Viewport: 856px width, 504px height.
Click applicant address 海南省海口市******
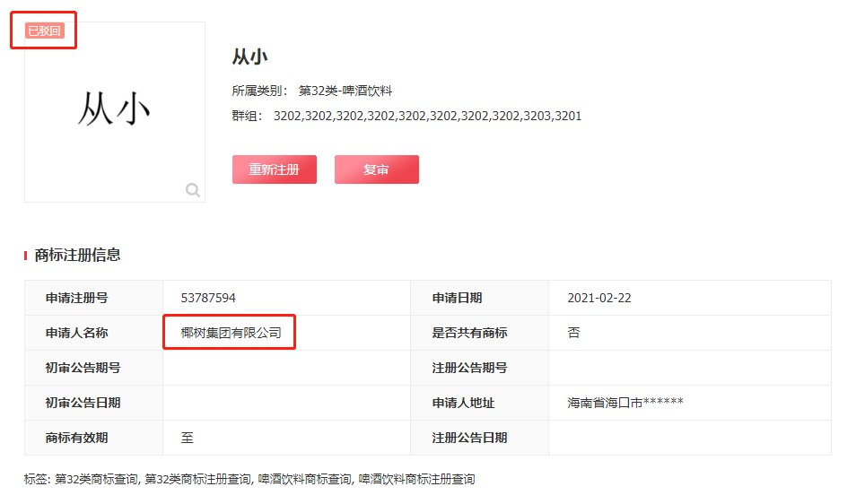tap(625, 403)
